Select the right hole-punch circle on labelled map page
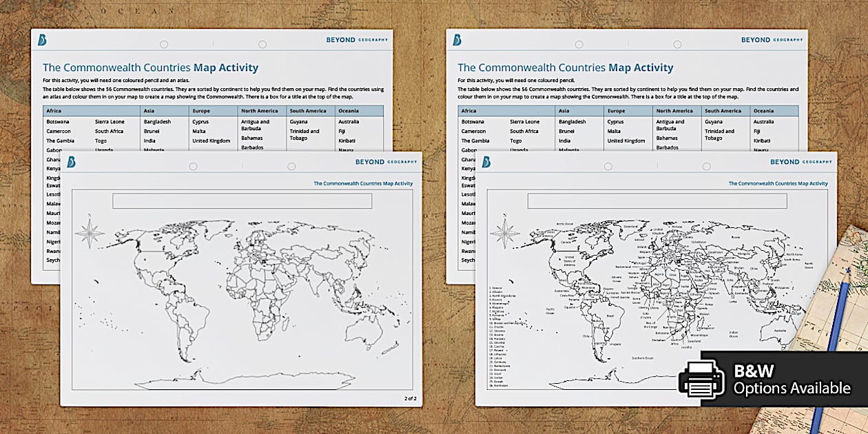This screenshot has width=868, height=434. 705,165
